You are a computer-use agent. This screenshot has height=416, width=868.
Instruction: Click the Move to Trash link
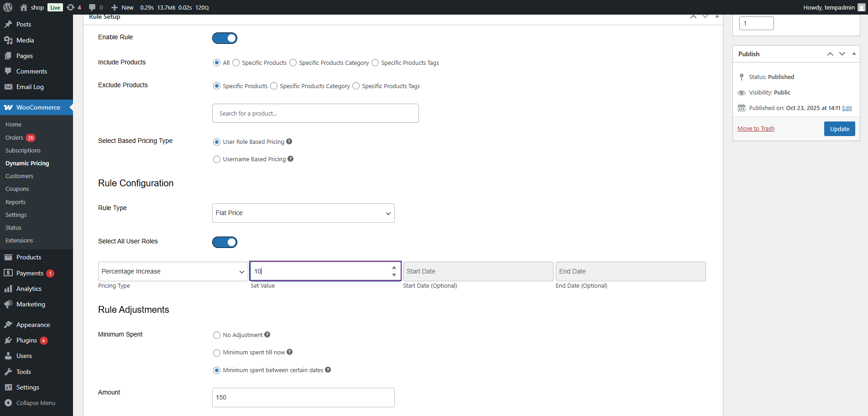tap(756, 129)
